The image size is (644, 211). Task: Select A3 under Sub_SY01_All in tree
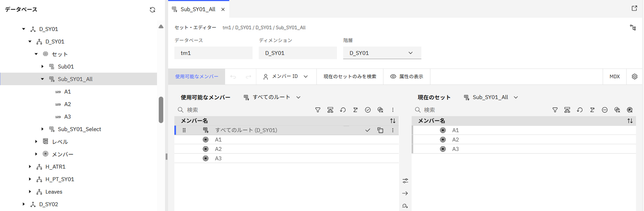pos(67,117)
